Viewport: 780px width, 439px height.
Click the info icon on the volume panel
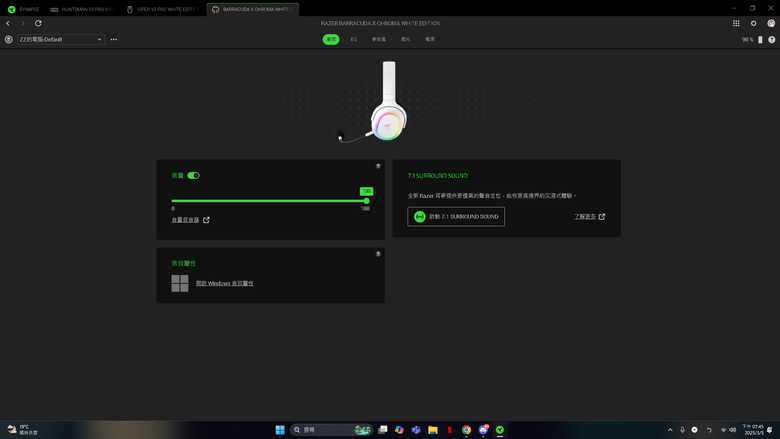coord(378,166)
